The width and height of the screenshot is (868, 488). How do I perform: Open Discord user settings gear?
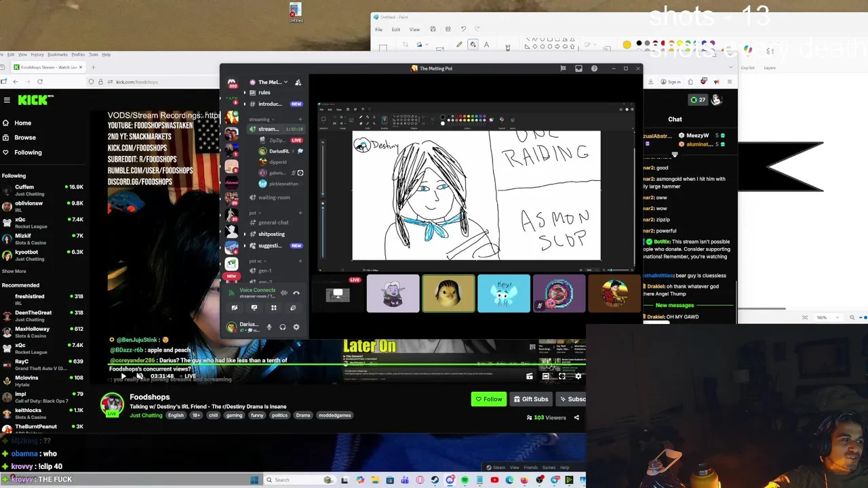[296, 327]
